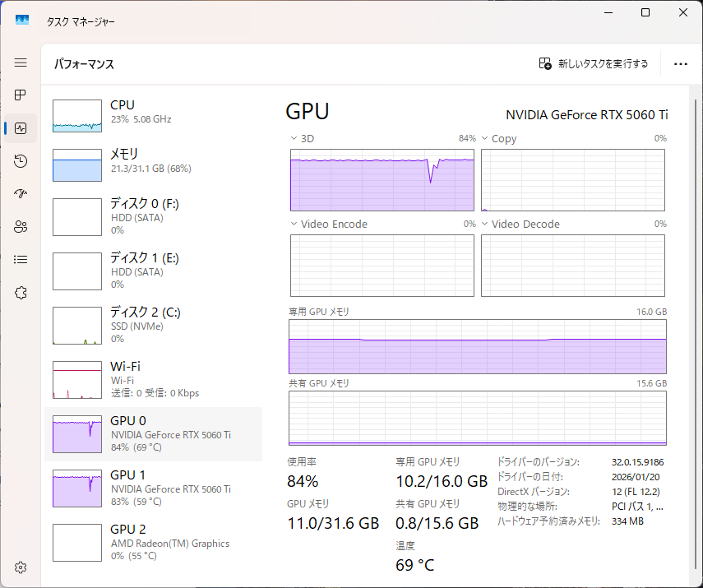Click the 15.6 GB shared memory scale label

pos(651,383)
